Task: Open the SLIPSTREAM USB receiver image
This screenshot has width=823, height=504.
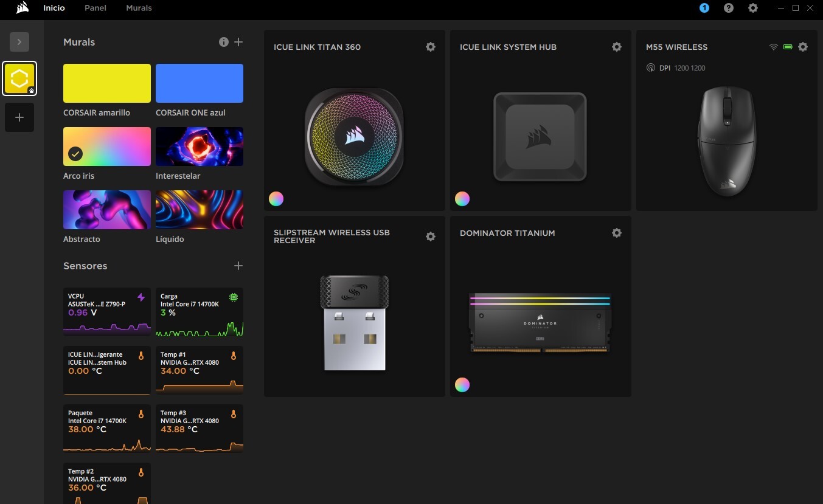Action: point(354,323)
